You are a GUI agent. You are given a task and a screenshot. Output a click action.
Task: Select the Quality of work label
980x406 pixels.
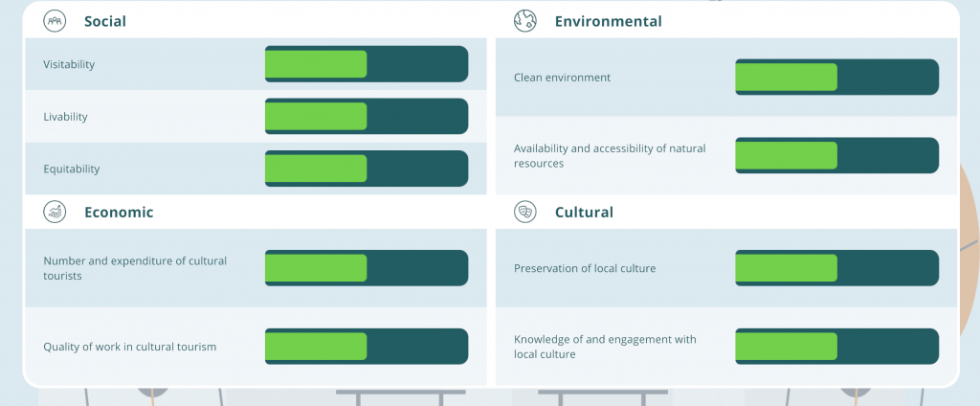pyautogui.click(x=130, y=347)
